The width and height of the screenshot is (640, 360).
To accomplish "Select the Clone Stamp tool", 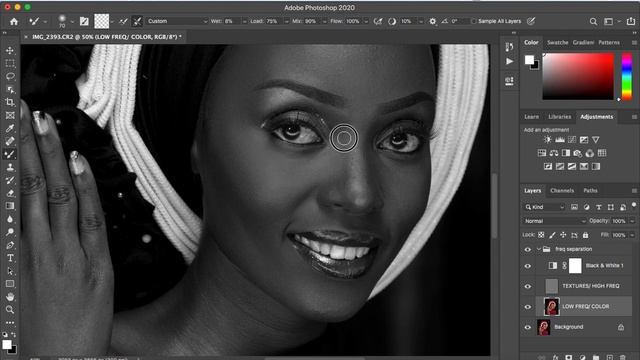I will coord(10,167).
